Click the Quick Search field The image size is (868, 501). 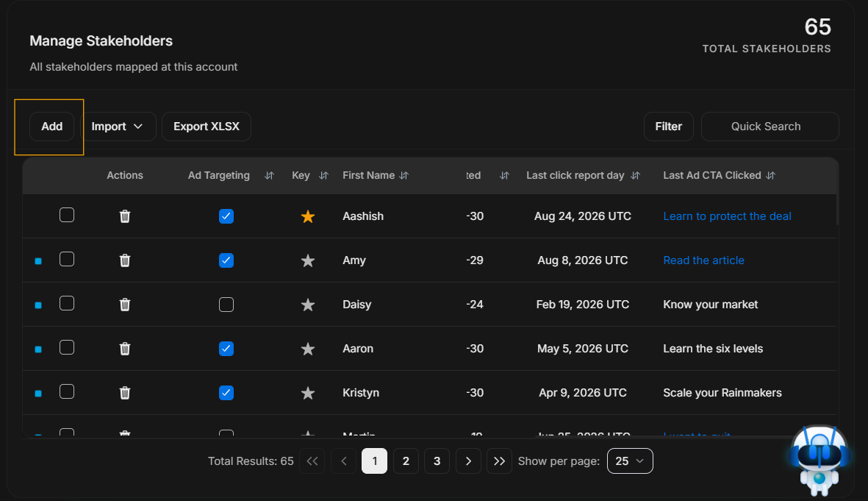770,127
